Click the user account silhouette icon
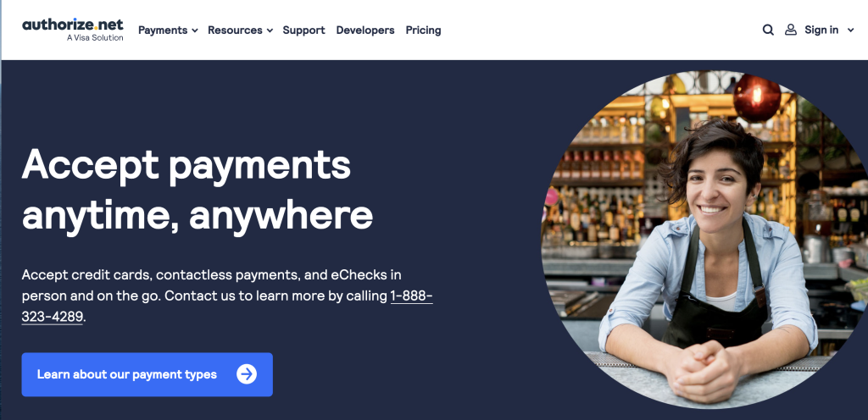868x420 pixels. pyautogui.click(x=791, y=30)
